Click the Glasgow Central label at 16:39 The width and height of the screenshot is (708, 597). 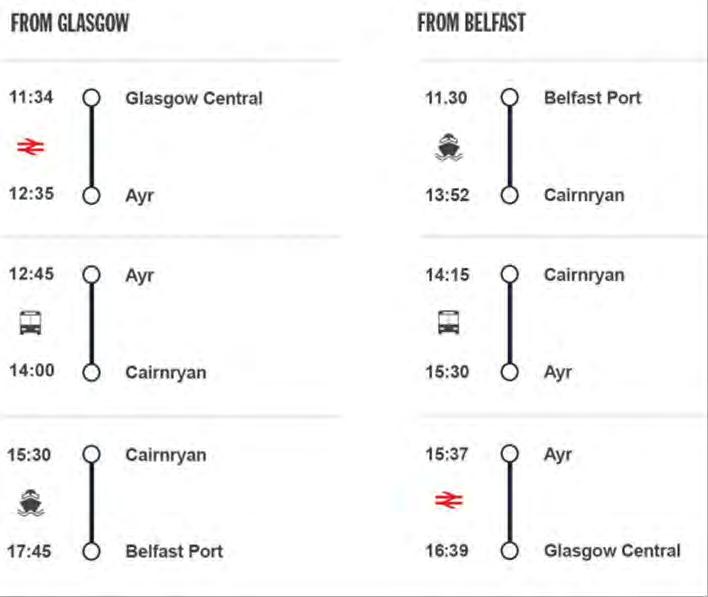(612, 551)
